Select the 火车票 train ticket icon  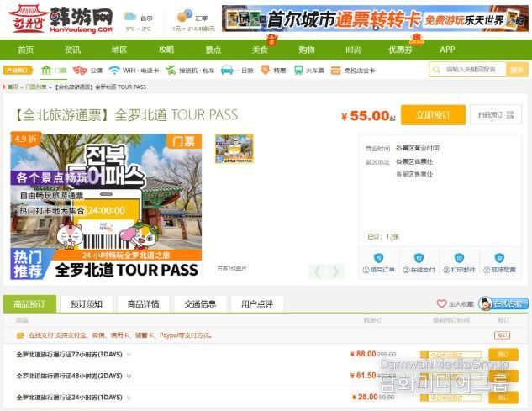click(x=300, y=71)
